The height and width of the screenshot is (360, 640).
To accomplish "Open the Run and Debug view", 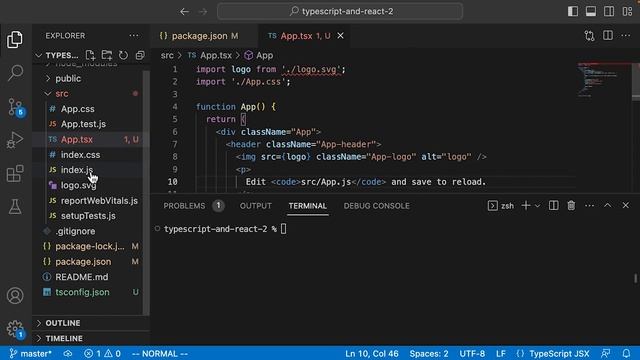I will click(15, 140).
